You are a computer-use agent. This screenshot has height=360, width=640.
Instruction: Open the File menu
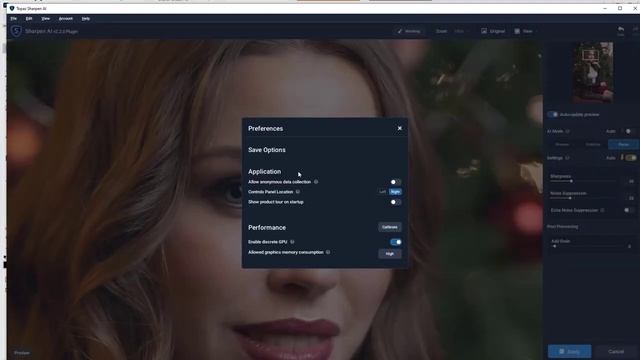13,19
